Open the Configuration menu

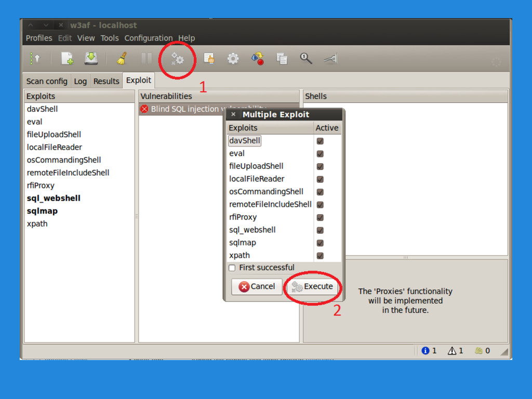[x=149, y=38]
